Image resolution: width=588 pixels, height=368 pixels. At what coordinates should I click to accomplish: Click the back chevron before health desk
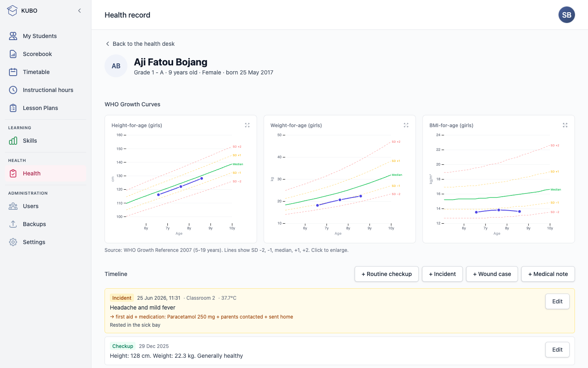pos(108,44)
